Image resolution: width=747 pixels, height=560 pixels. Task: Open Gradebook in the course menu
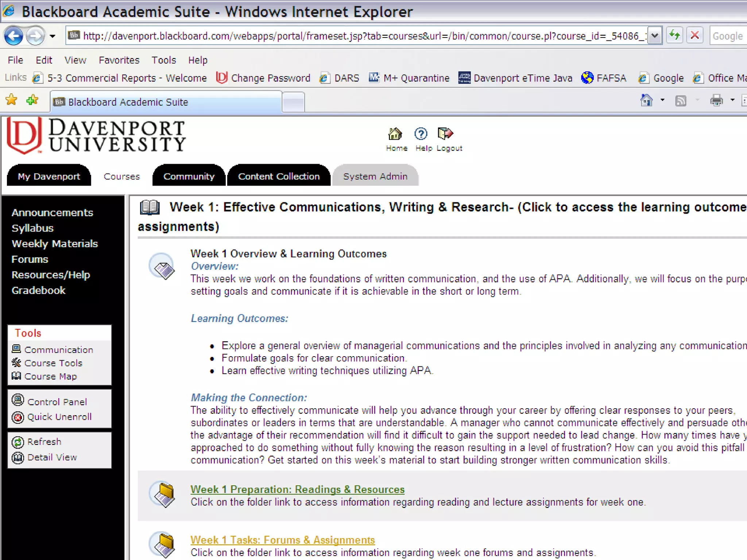[38, 291]
